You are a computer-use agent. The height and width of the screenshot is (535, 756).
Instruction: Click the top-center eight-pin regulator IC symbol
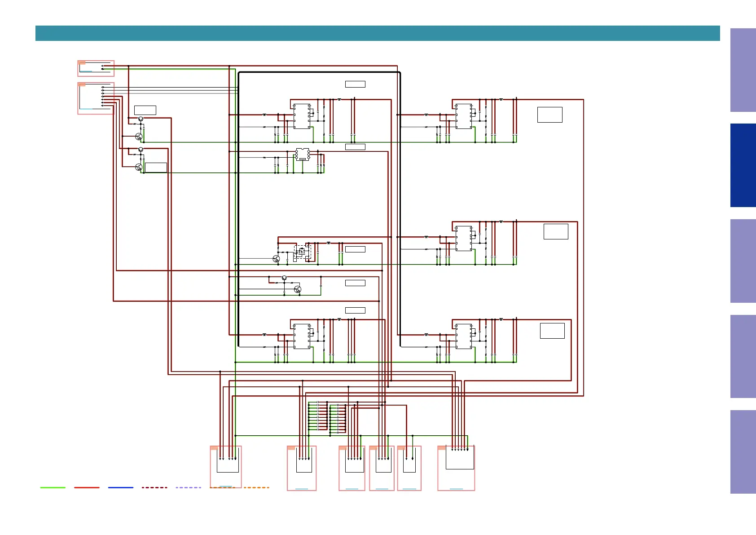coord(302,116)
